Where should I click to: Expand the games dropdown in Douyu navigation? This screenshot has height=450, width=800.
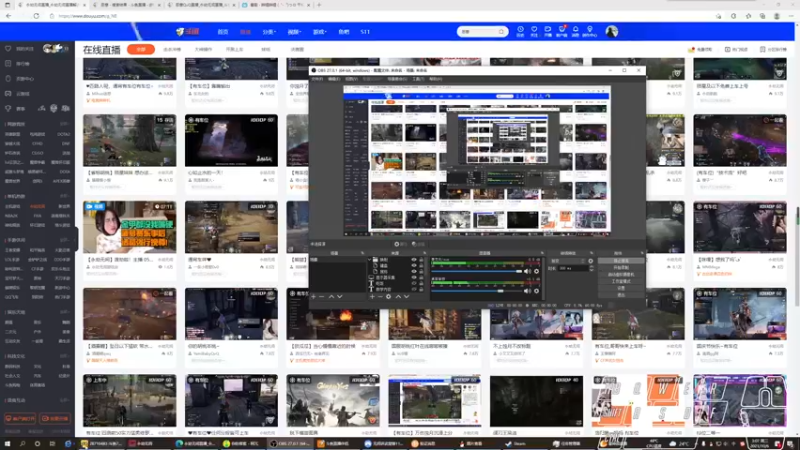click(319, 32)
